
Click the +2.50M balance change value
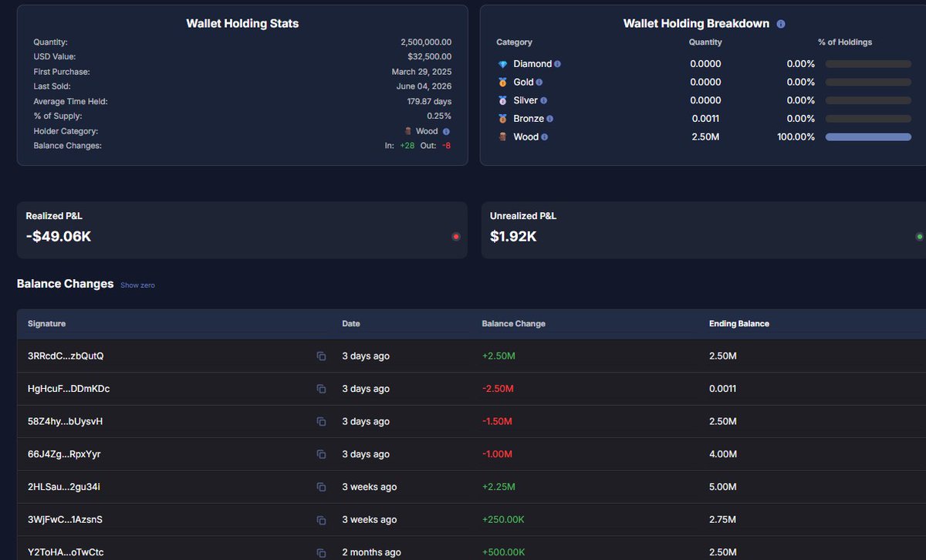498,356
